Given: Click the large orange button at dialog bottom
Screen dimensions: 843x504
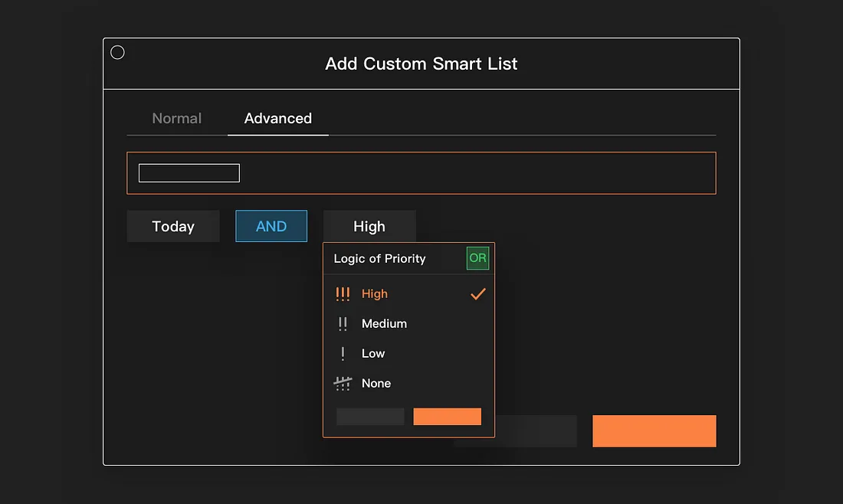Looking at the screenshot, I should point(654,431).
